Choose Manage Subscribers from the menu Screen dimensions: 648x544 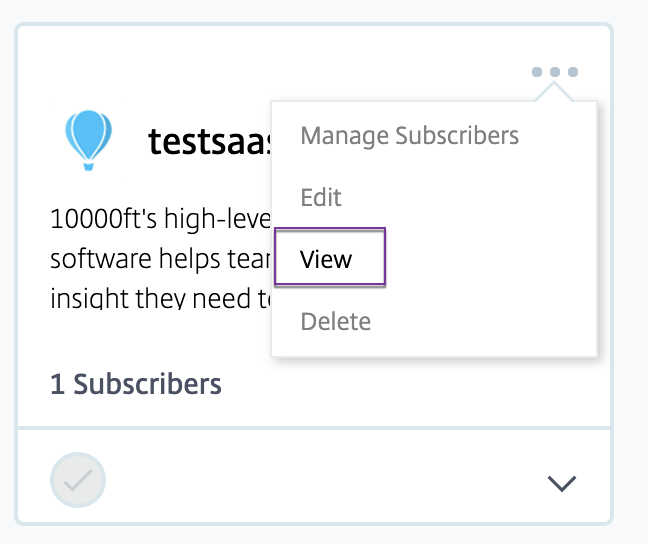click(x=410, y=136)
